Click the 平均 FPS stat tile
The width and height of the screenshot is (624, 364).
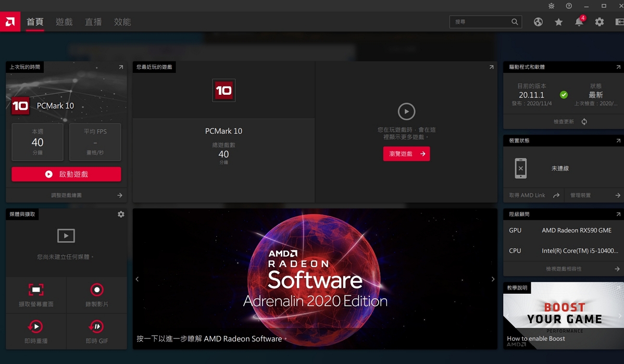click(95, 142)
